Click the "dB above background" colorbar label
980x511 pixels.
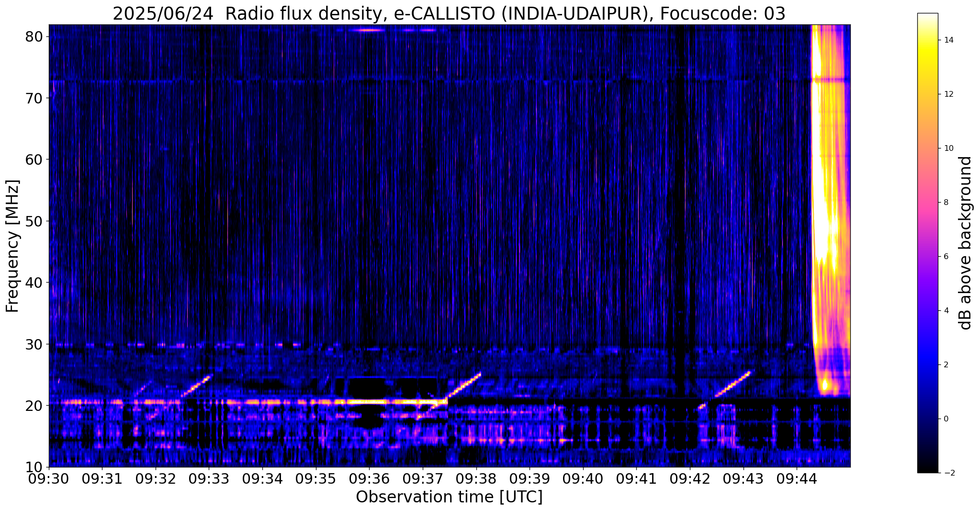[x=966, y=243]
